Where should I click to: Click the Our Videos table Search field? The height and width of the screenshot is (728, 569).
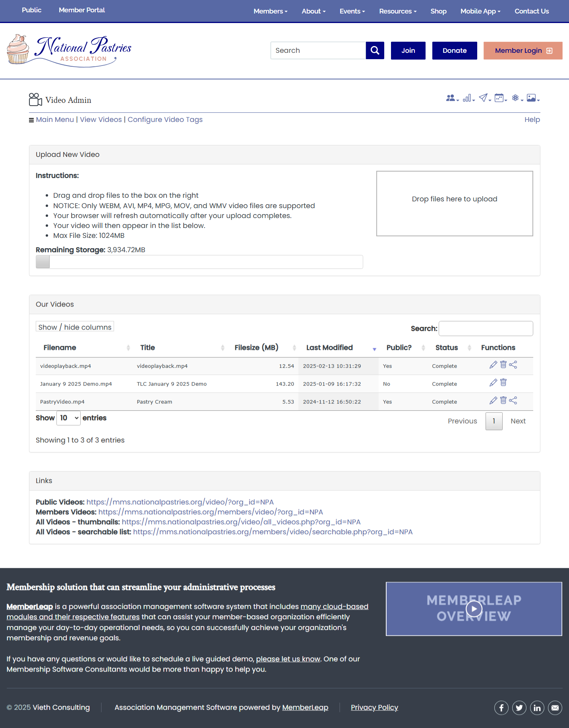486,328
